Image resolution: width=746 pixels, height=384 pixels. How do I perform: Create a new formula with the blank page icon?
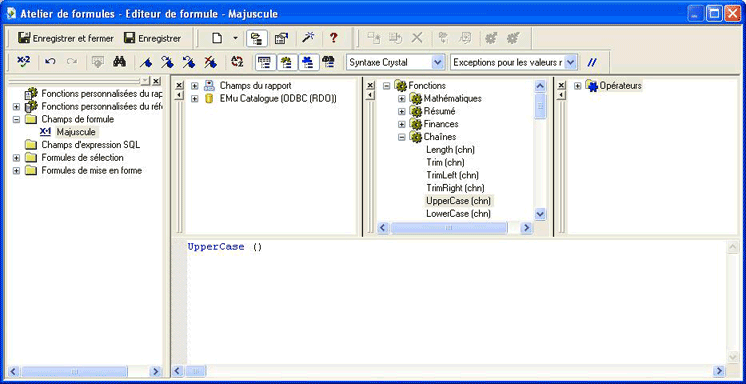[217, 39]
